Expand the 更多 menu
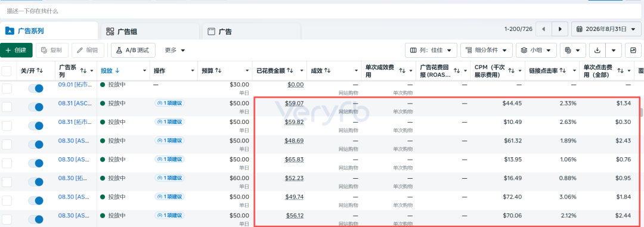 pyautogui.click(x=175, y=50)
